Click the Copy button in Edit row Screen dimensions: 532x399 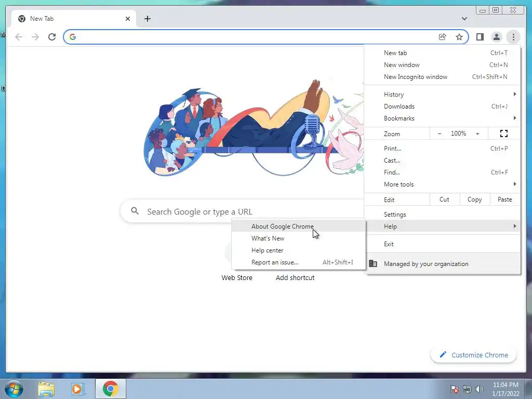[475, 199]
